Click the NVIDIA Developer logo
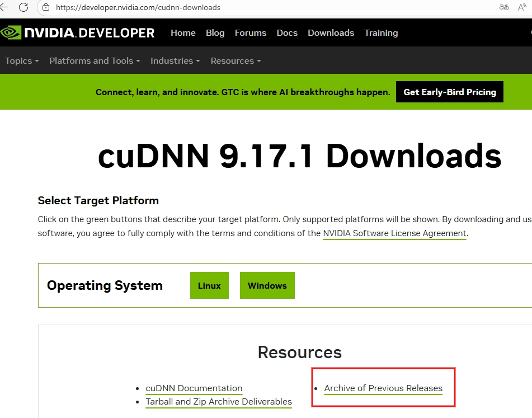The height and width of the screenshot is (418, 532). [x=77, y=32]
